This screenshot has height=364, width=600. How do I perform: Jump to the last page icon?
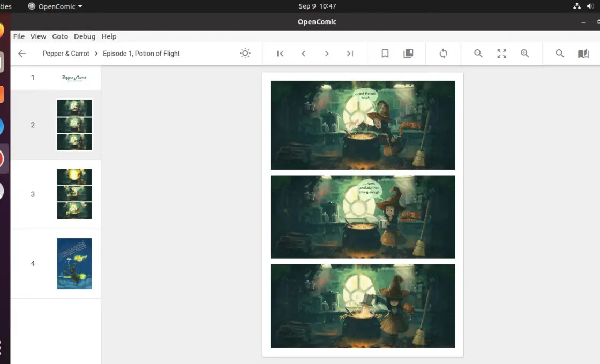(350, 54)
